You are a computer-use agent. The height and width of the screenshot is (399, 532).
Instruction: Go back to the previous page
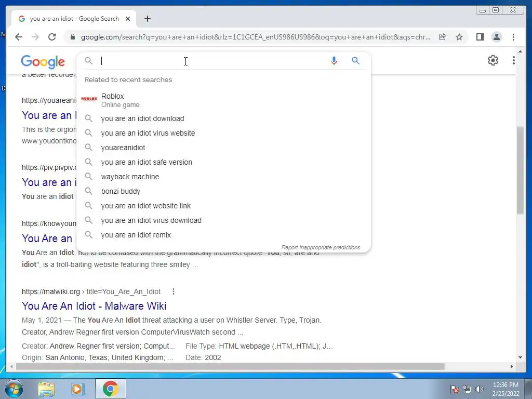pos(19,37)
